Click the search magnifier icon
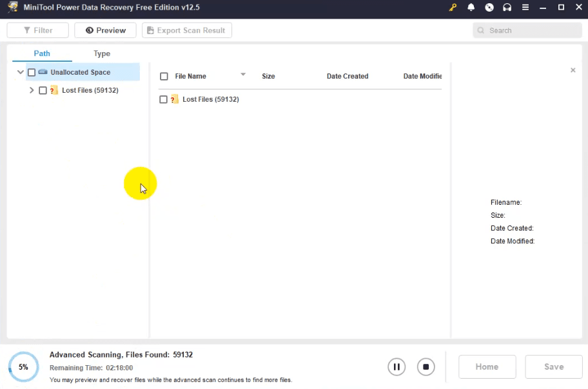588x389 pixels. coord(481,30)
